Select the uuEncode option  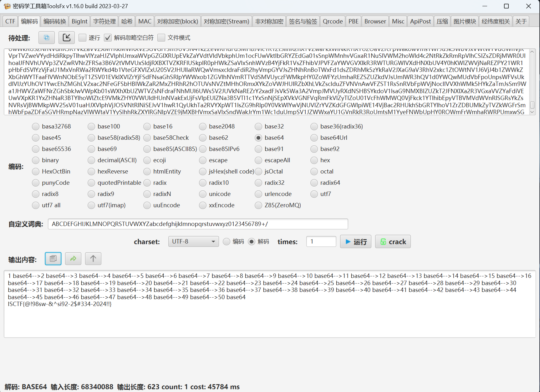pos(147,205)
